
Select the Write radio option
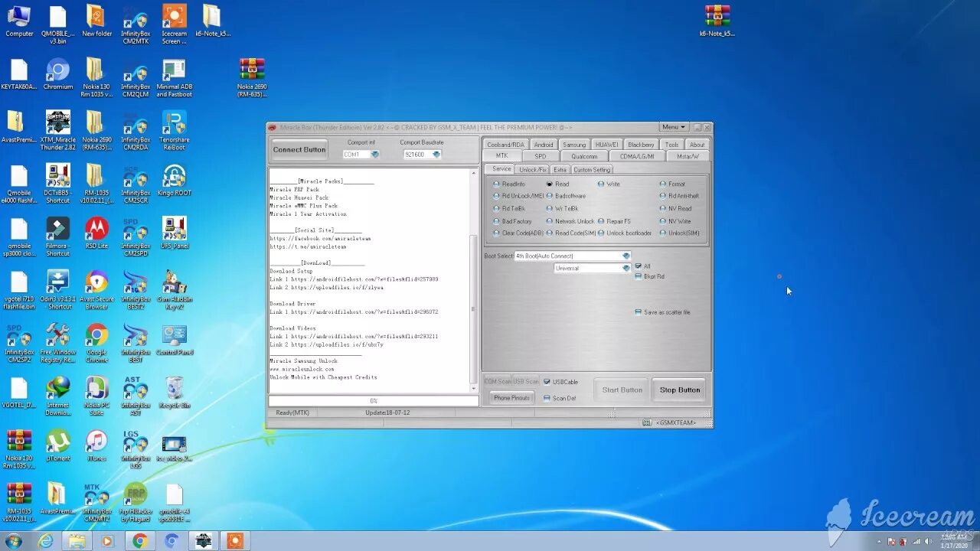click(x=609, y=184)
